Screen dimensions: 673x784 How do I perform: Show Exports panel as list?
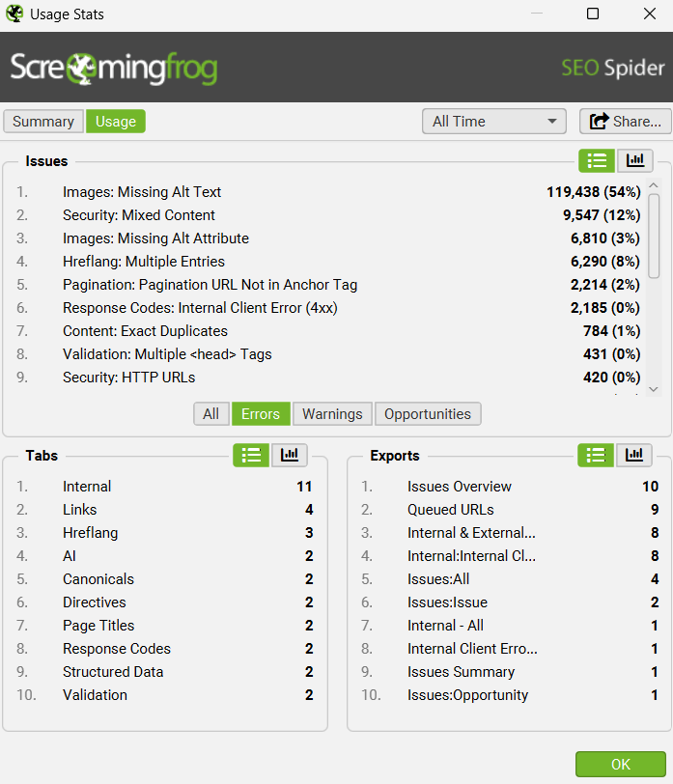click(x=596, y=455)
